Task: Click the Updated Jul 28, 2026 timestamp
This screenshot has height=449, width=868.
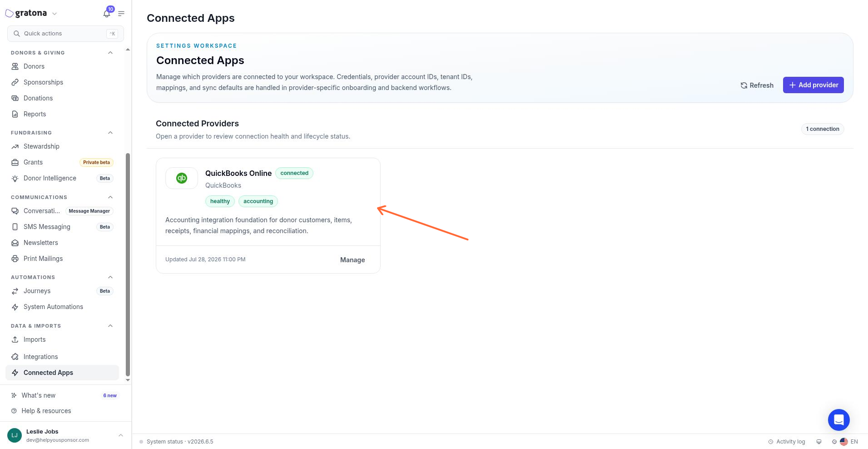Action: (x=205, y=259)
